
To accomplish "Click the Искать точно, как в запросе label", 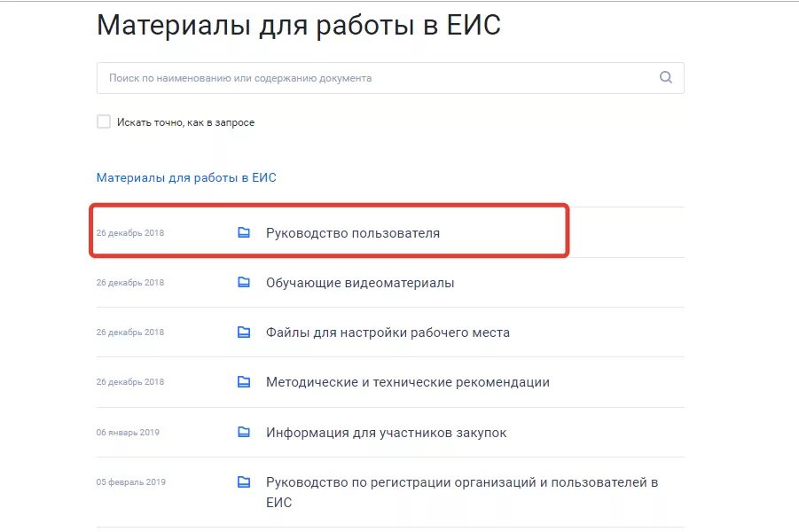I will click(x=185, y=122).
